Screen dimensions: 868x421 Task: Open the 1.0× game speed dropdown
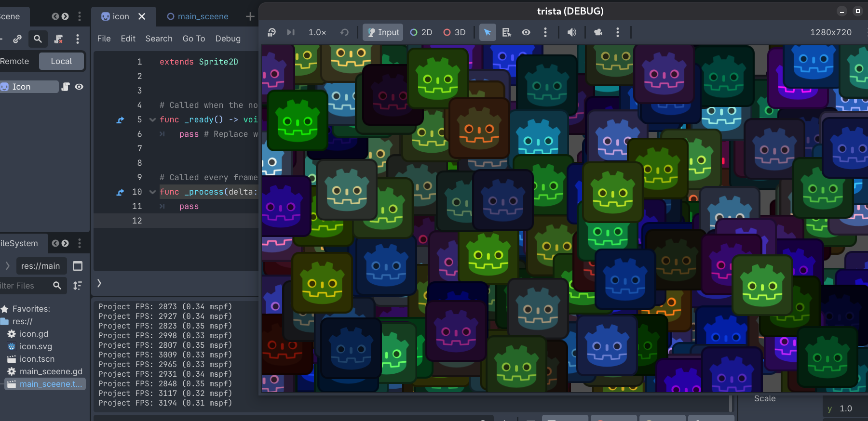click(x=317, y=32)
